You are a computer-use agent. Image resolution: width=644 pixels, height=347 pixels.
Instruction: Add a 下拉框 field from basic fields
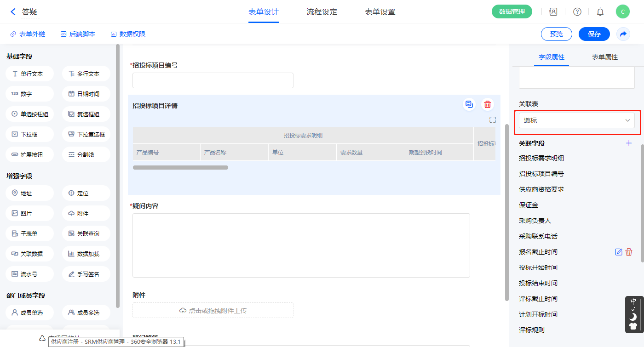coord(30,134)
